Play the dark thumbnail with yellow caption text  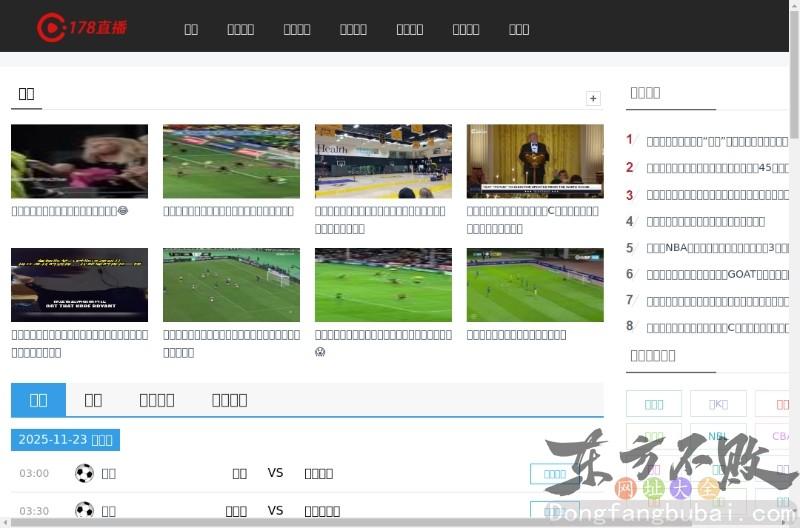point(79,285)
